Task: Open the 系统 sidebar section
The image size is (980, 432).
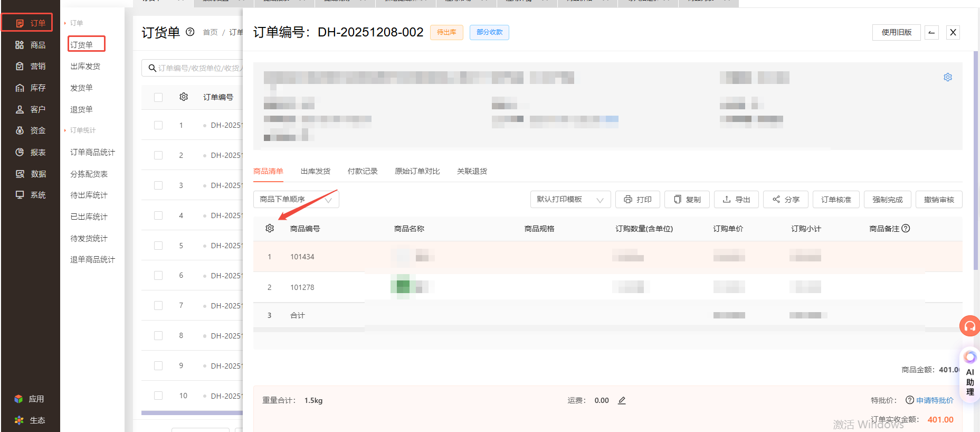Action: point(30,195)
